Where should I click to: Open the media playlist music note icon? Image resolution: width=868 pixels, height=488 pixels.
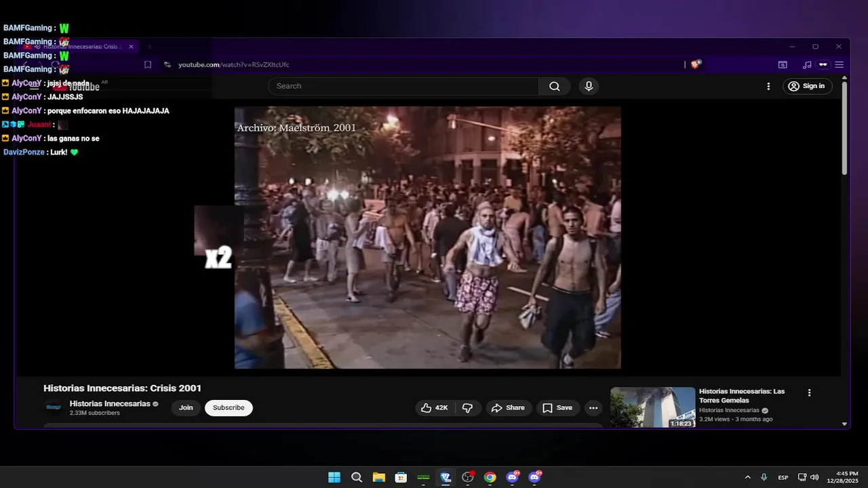(807, 65)
